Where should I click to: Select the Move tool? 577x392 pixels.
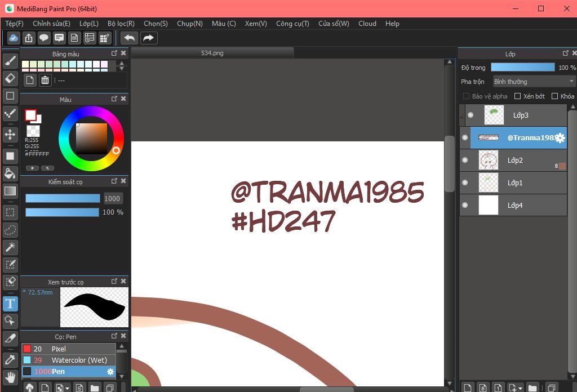click(x=10, y=135)
